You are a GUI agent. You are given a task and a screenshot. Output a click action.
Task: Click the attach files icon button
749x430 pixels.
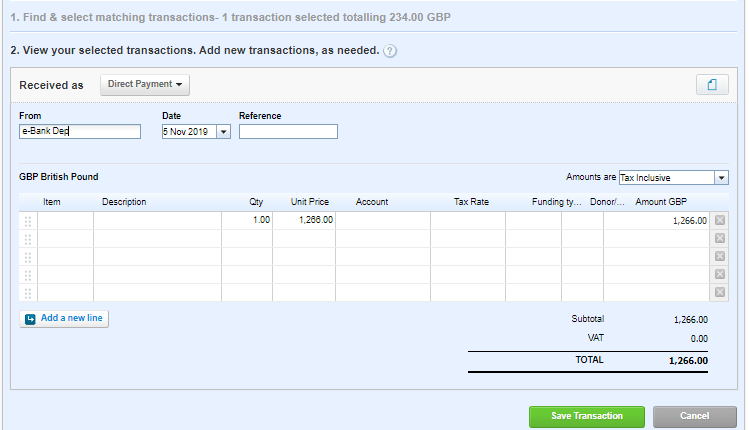click(712, 85)
